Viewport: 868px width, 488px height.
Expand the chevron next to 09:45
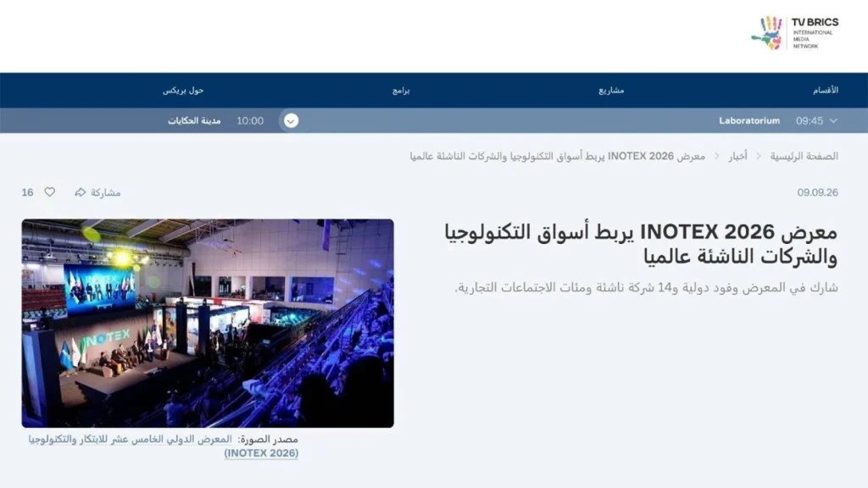point(833,120)
